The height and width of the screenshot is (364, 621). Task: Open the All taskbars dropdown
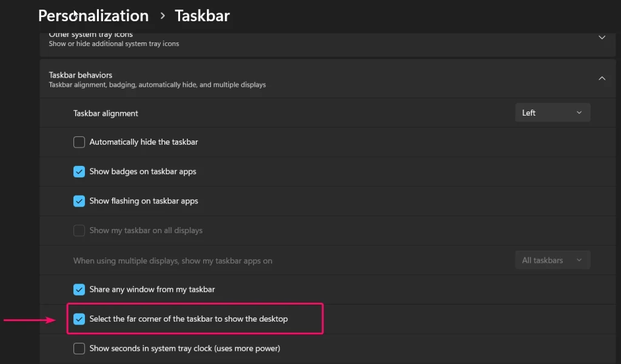click(552, 260)
